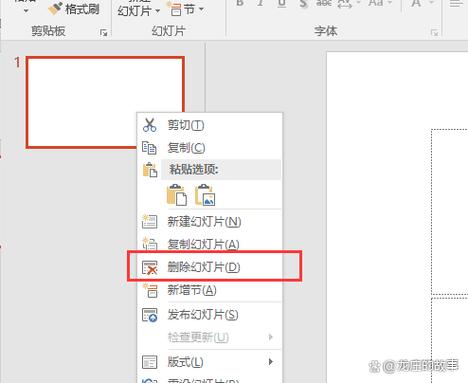
Task: Click the font color A button
Action: 416,3
